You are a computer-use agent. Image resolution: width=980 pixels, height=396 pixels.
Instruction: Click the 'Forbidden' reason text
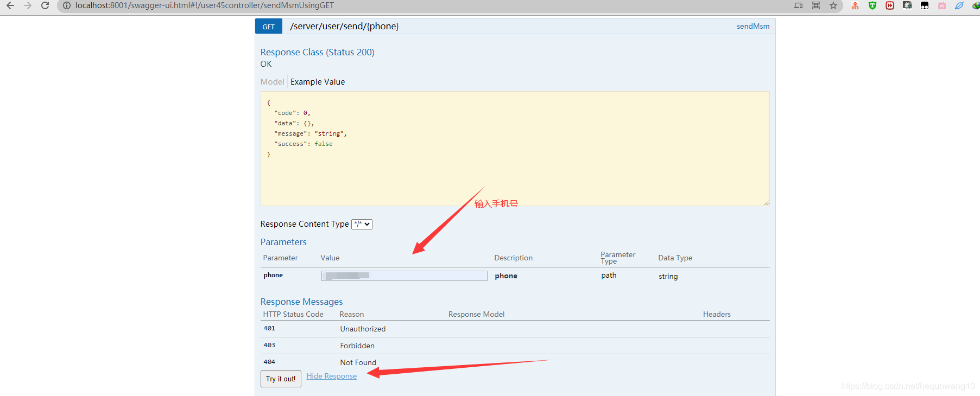pyautogui.click(x=357, y=346)
